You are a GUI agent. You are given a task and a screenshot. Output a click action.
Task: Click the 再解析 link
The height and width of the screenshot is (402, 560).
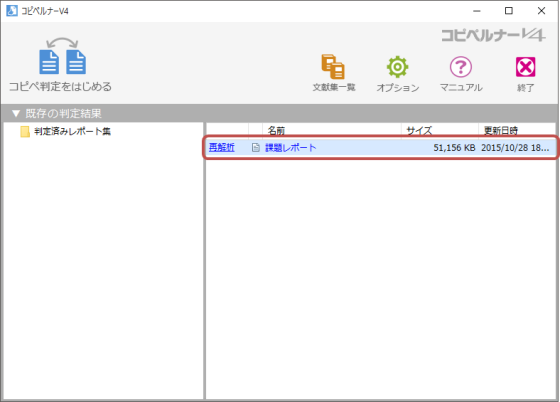221,147
